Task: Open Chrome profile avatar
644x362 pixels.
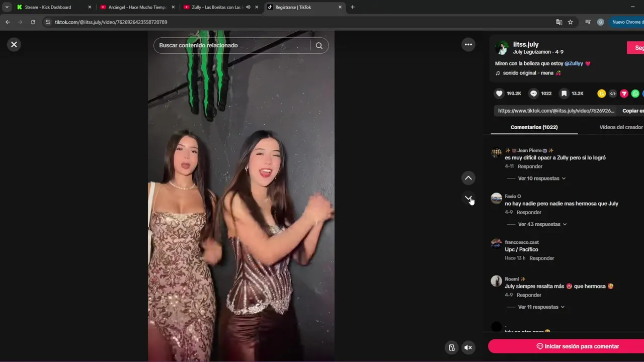Action: [x=600, y=22]
